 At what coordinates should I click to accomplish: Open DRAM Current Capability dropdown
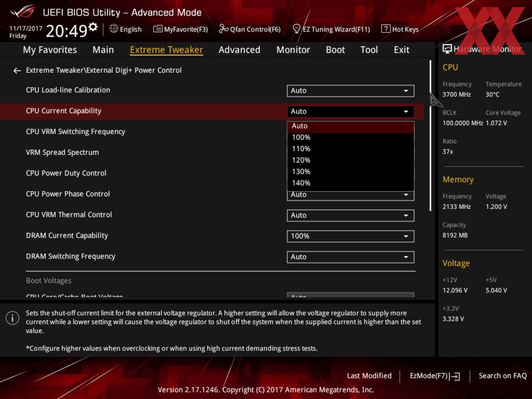click(x=350, y=236)
